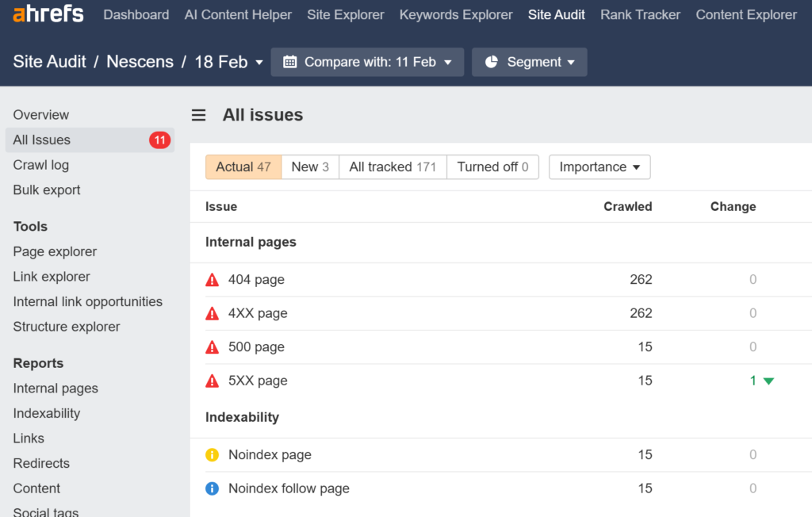This screenshot has height=517, width=812.
Task: Open Structure explorer tool
Action: point(67,327)
